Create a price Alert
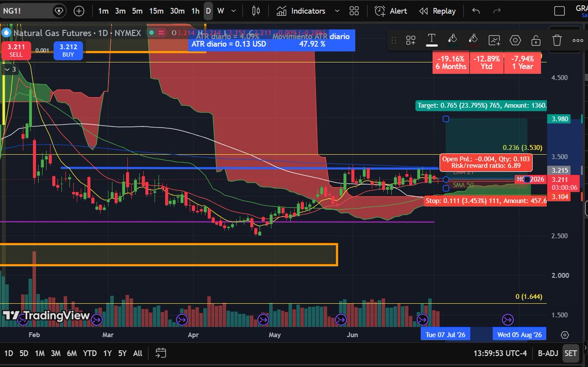The width and height of the screenshot is (588, 367). tap(391, 11)
